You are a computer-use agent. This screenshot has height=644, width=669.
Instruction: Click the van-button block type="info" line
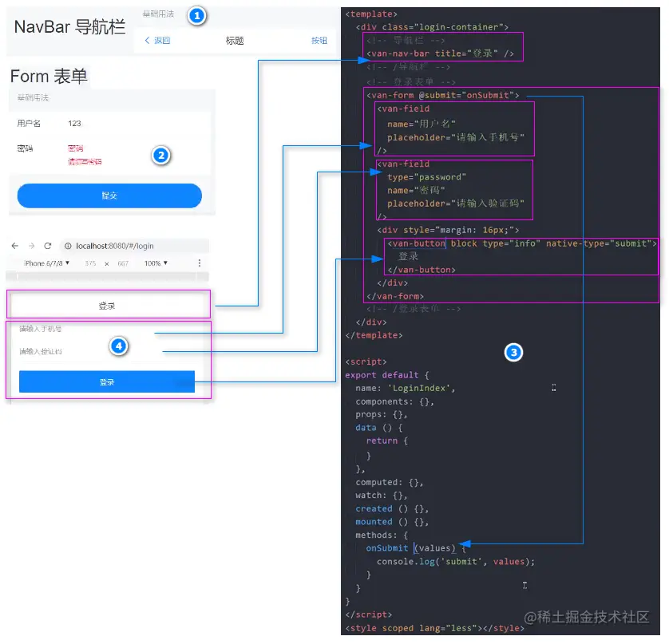tap(522, 243)
